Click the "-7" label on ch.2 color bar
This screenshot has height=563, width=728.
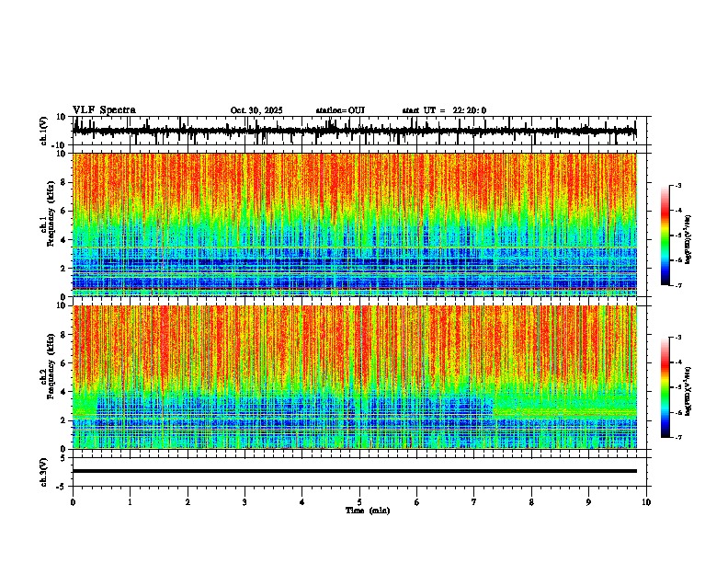[677, 437]
